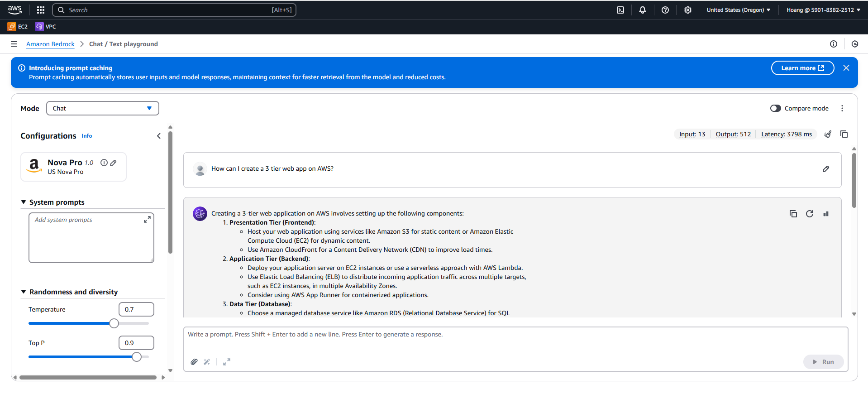Expand the prompt input box
Image resolution: width=868 pixels, height=394 pixels.
point(227,362)
